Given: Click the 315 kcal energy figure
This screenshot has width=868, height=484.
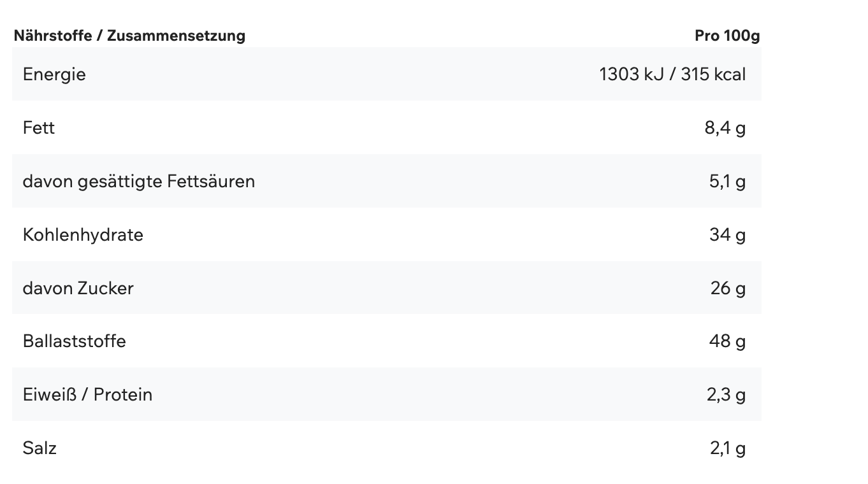Looking at the screenshot, I should pos(712,75).
